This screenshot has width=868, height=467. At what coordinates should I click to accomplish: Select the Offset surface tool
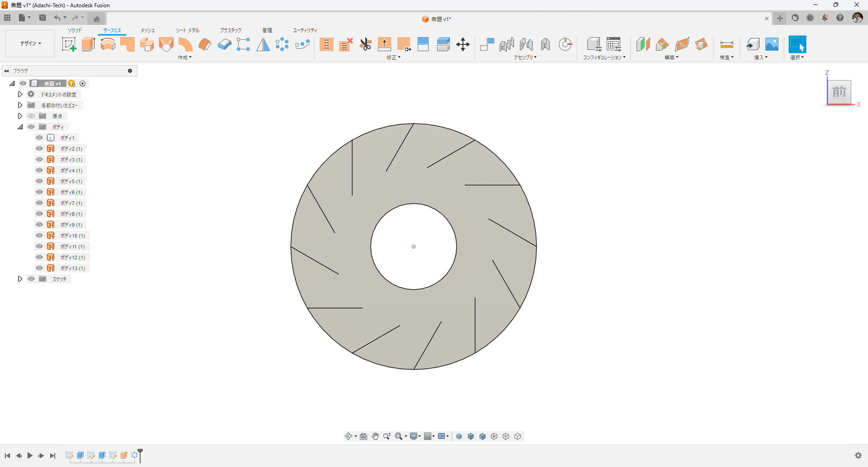(205, 44)
